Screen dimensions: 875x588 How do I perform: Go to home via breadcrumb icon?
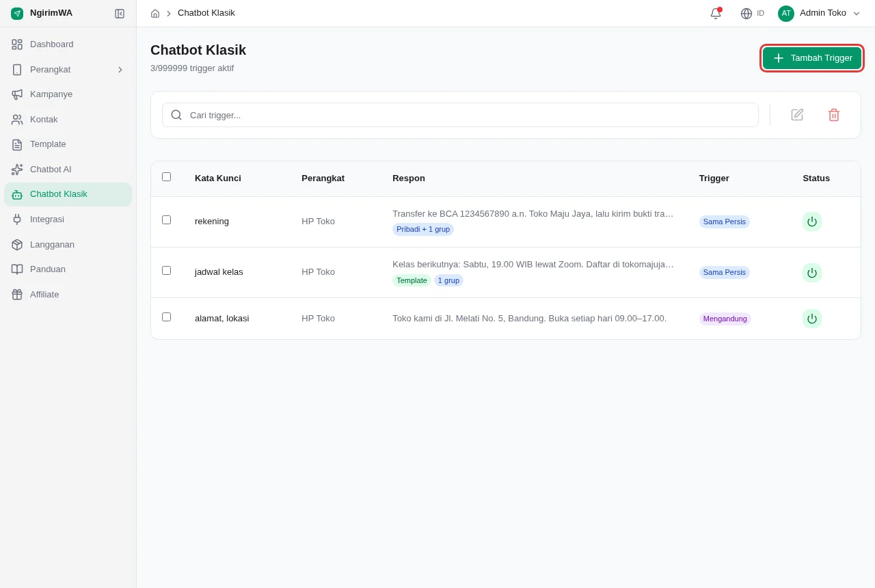point(155,13)
